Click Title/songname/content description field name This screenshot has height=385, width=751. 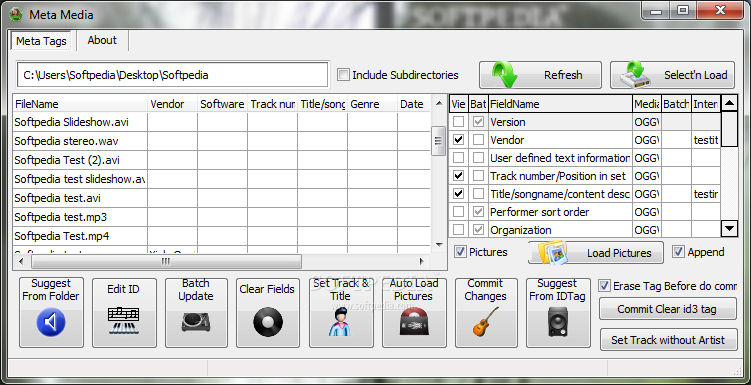coord(559,194)
